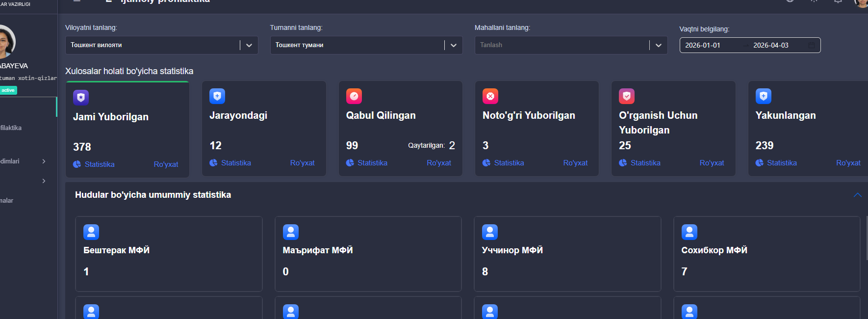868x319 pixels.
Task: Click the Yakunlangan count 239
Action: click(x=765, y=145)
